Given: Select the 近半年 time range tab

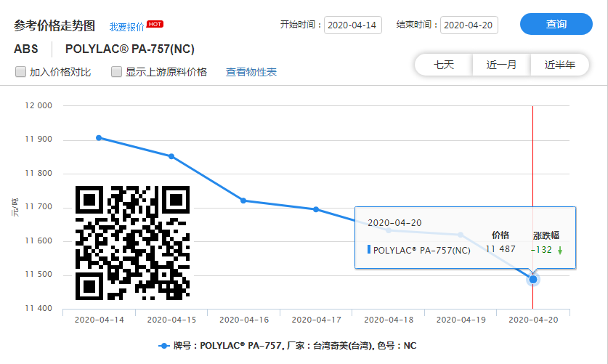Looking at the screenshot, I should coord(560,65).
